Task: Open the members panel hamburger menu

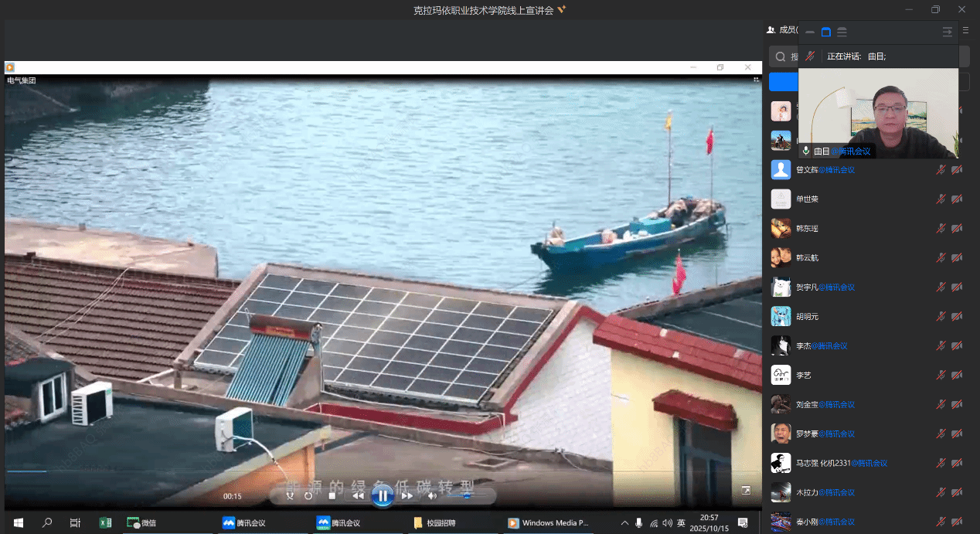Action: click(965, 30)
